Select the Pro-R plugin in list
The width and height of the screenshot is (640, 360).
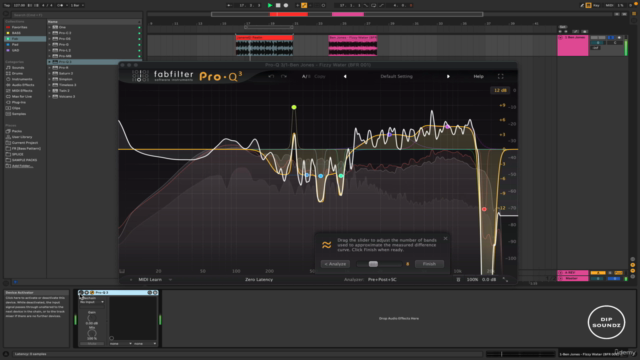coord(63,67)
